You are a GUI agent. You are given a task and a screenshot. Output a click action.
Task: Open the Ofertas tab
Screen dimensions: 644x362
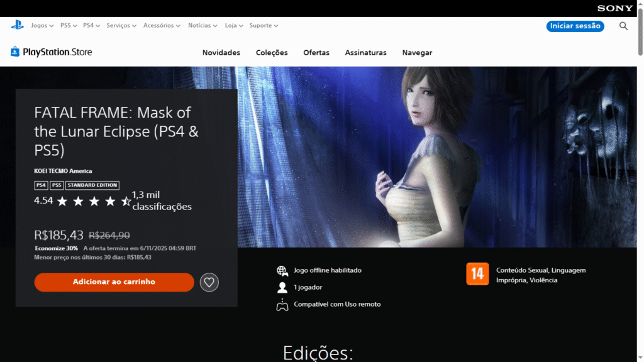pyautogui.click(x=316, y=53)
